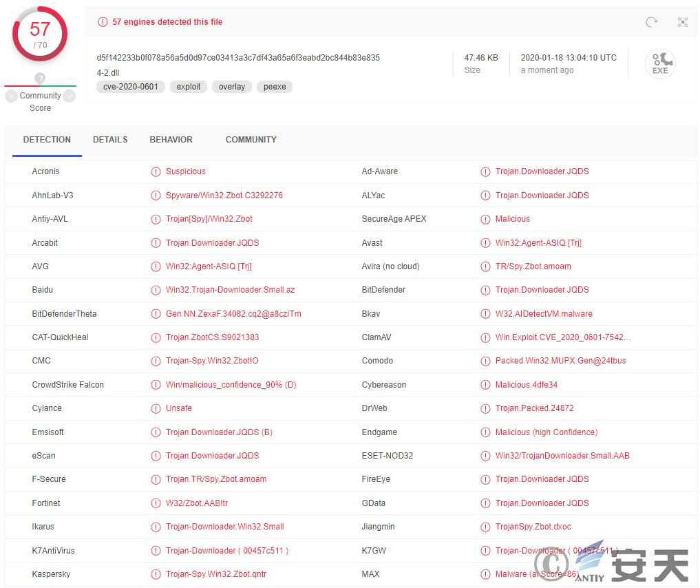Open the COMMUNITY tab
The height and width of the screenshot is (588, 700).
click(x=251, y=140)
